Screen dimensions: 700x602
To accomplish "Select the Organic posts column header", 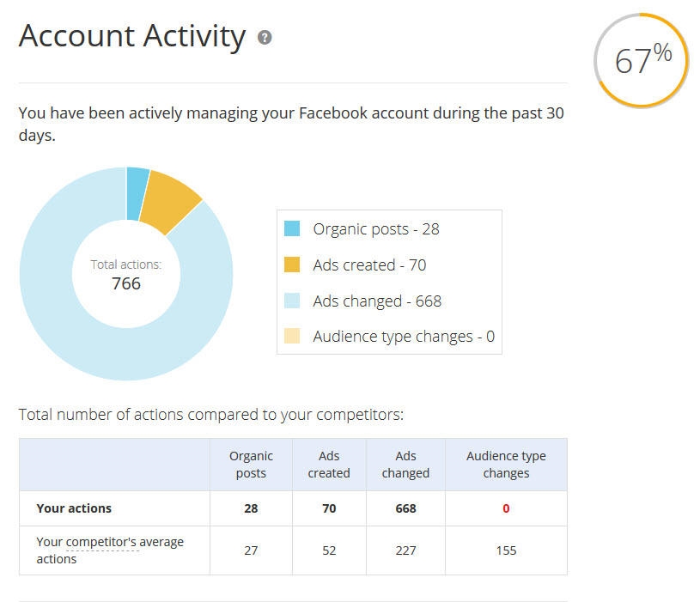I will 251,465.
